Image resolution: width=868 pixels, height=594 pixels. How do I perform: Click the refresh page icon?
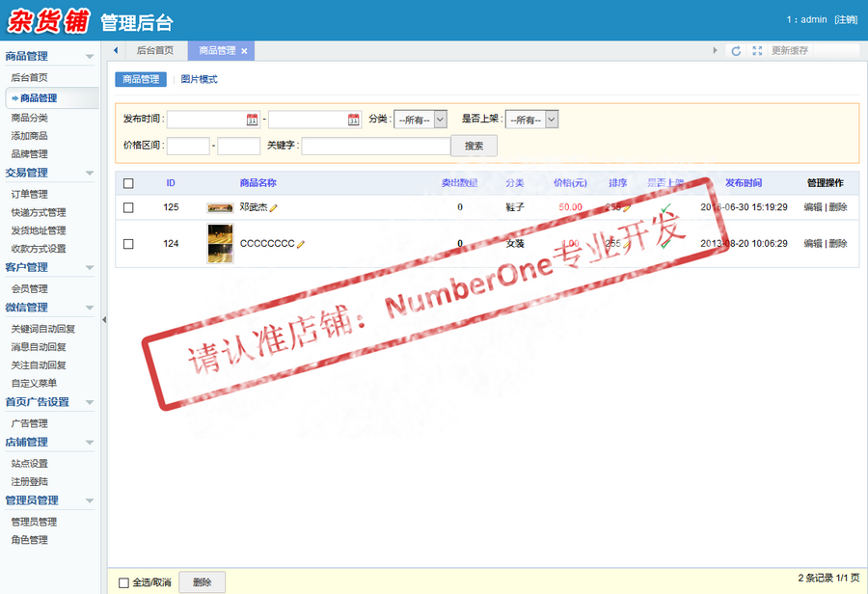(736, 50)
